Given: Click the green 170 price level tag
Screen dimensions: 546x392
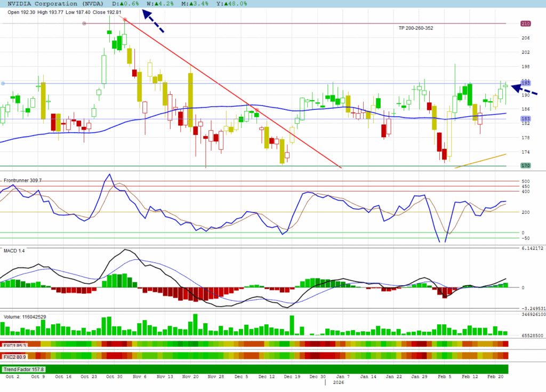Looking at the screenshot, I should point(525,166).
